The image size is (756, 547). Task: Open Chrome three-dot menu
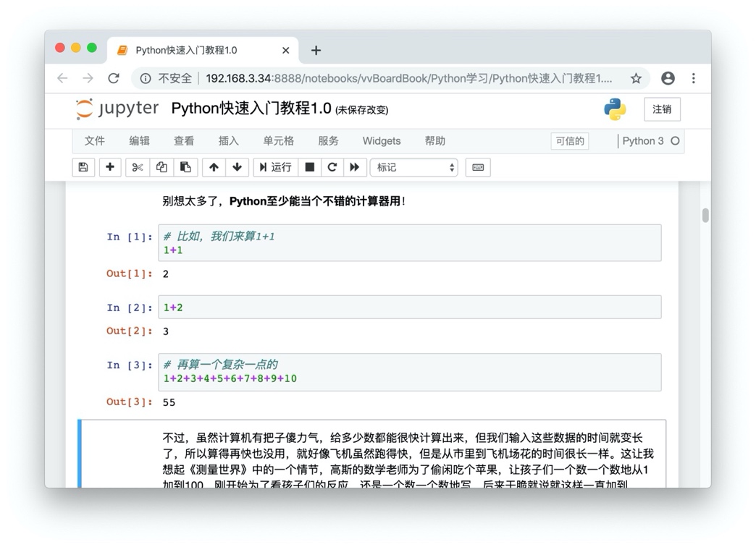pos(693,78)
